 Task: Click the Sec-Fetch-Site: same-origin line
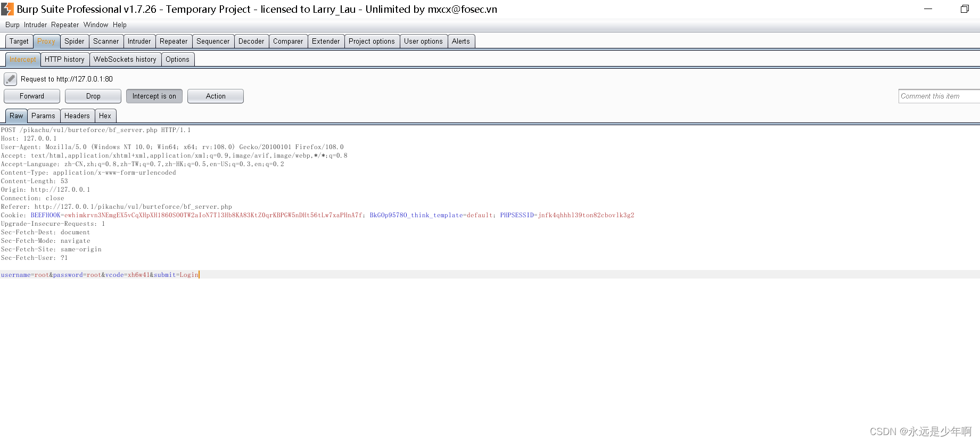[x=51, y=249]
